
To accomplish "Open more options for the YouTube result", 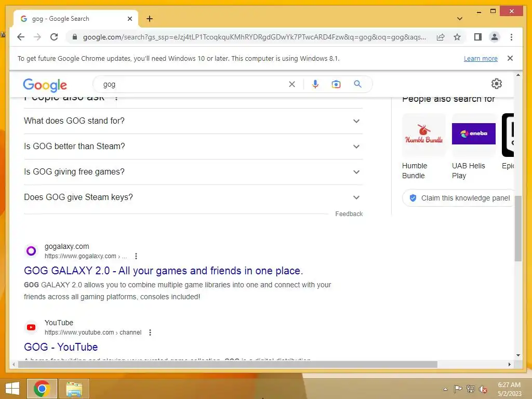I will click(x=150, y=332).
